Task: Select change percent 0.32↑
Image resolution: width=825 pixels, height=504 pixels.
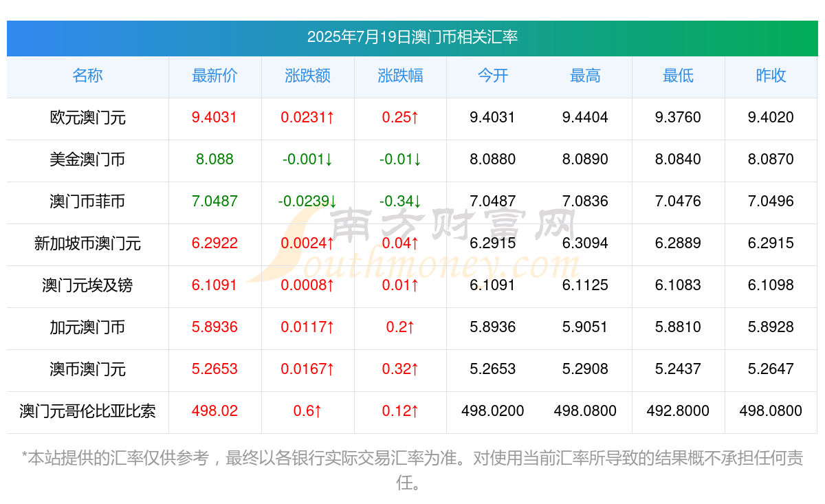Action: coord(401,369)
